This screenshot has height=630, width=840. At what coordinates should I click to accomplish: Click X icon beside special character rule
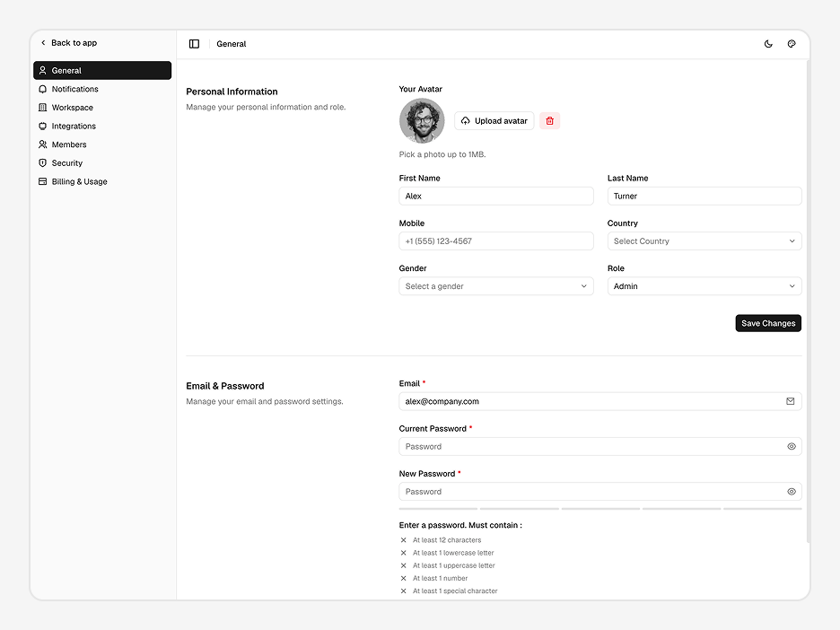(x=403, y=591)
